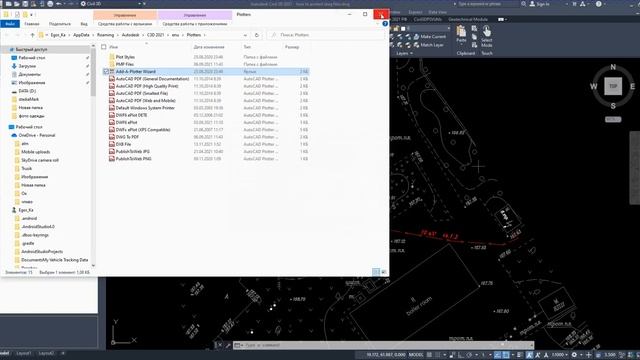Click the Дата изменения column header
Image resolution: width=640 pixels, height=360 pixels.
coord(209,47)
